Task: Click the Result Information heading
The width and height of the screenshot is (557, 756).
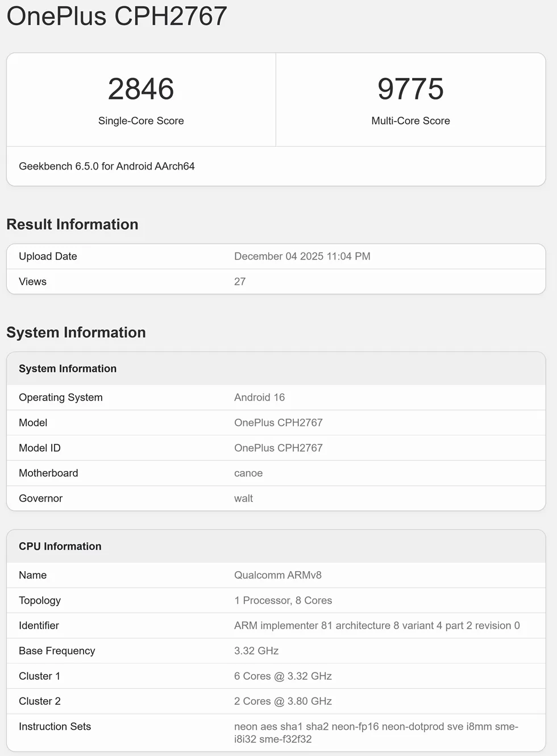Action: click(x=72, y=224)
